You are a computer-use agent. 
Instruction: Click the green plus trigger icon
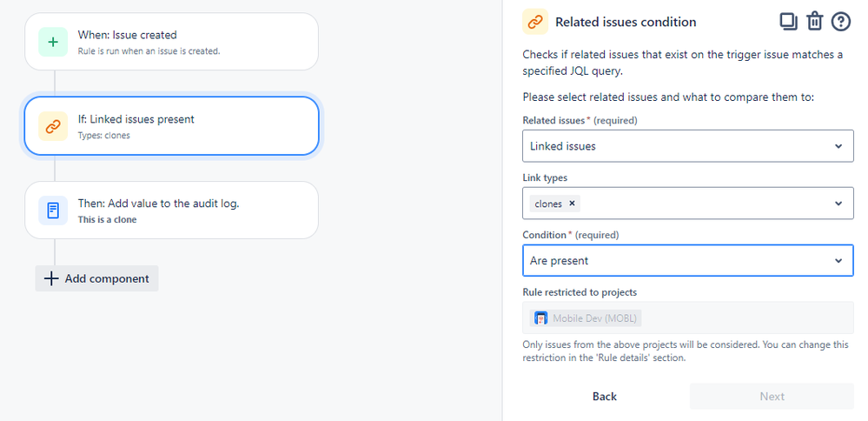pyautogui.click(x=53, y=42)
